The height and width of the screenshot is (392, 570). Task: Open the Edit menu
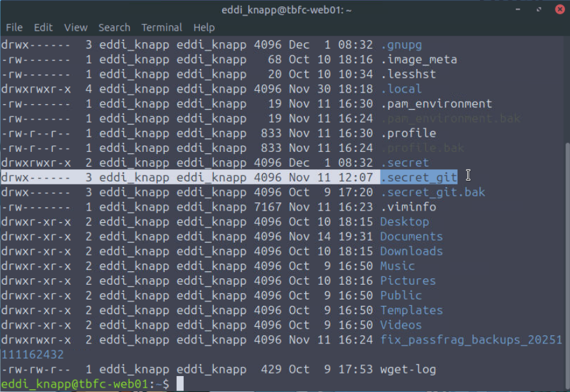click(43, 27)
